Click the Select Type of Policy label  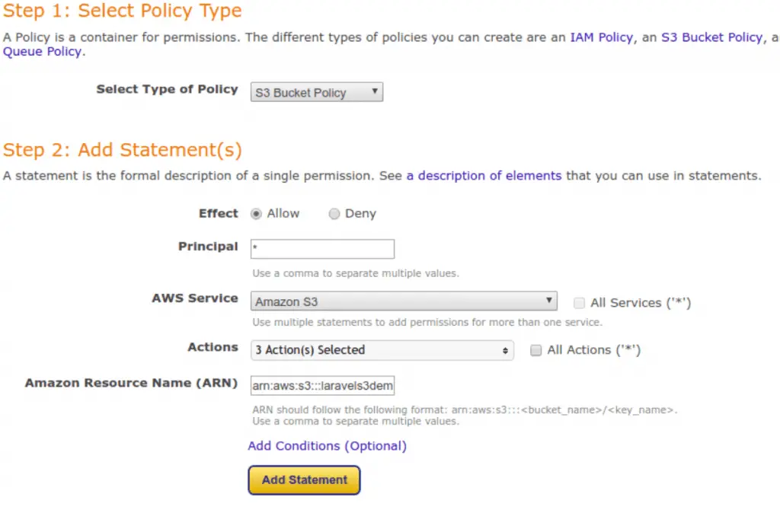pos(167,89)
